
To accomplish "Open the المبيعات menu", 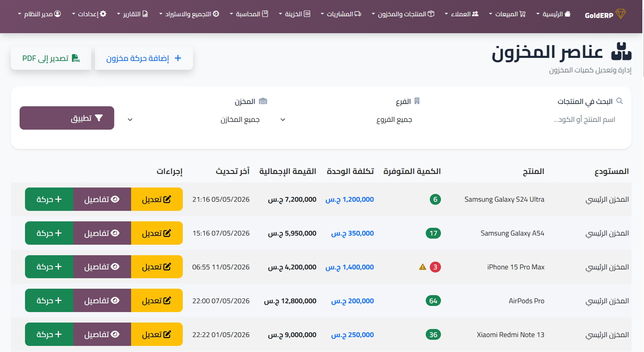I will (x=507, y=14).
